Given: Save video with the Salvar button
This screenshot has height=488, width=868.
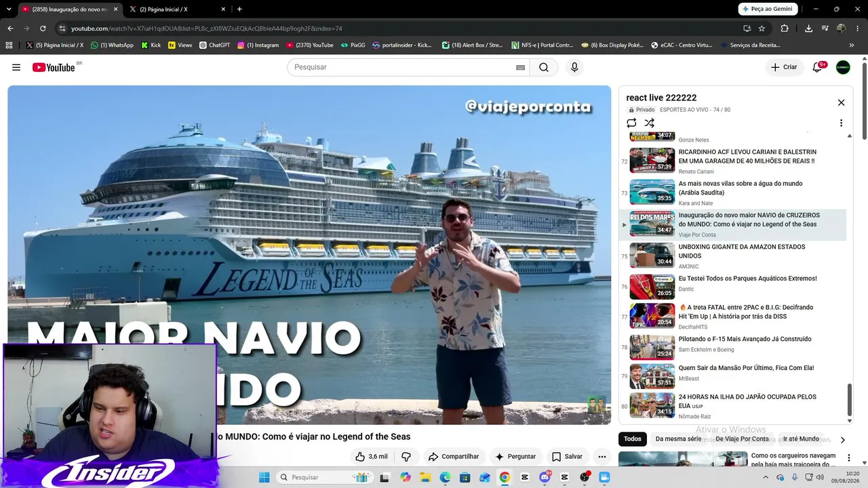Looking at the screenshot, I should (x=567, y=456).
